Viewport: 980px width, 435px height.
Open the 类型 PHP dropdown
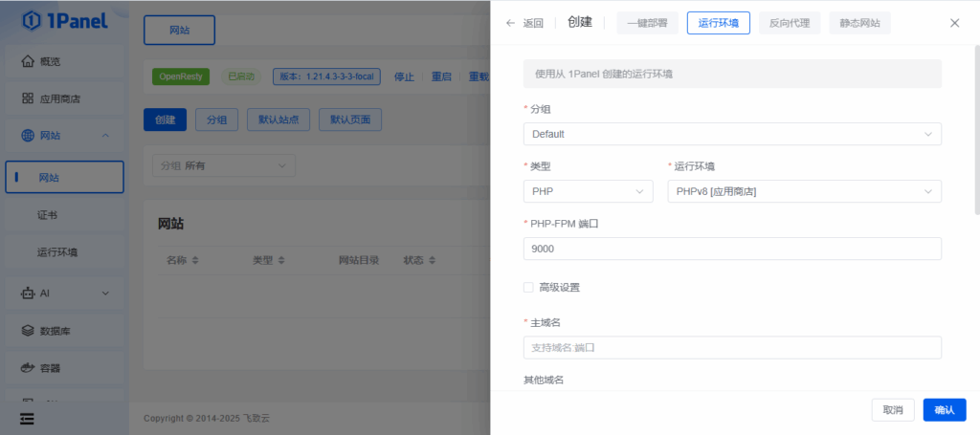(588, 191)
